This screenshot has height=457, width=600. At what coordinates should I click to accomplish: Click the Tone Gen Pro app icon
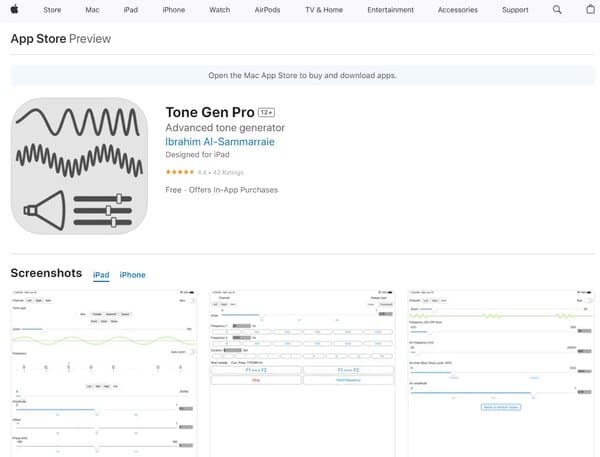79,166
